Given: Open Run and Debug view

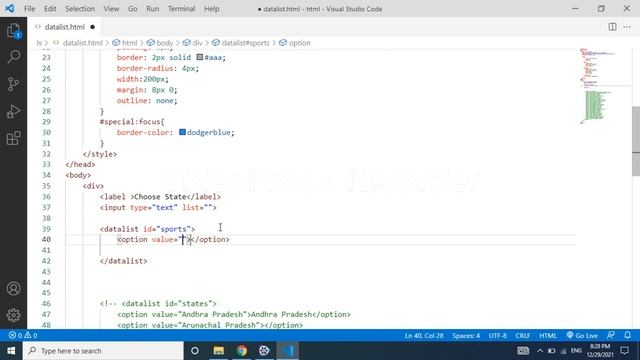Looking at the screenshot, I should 13,111.
